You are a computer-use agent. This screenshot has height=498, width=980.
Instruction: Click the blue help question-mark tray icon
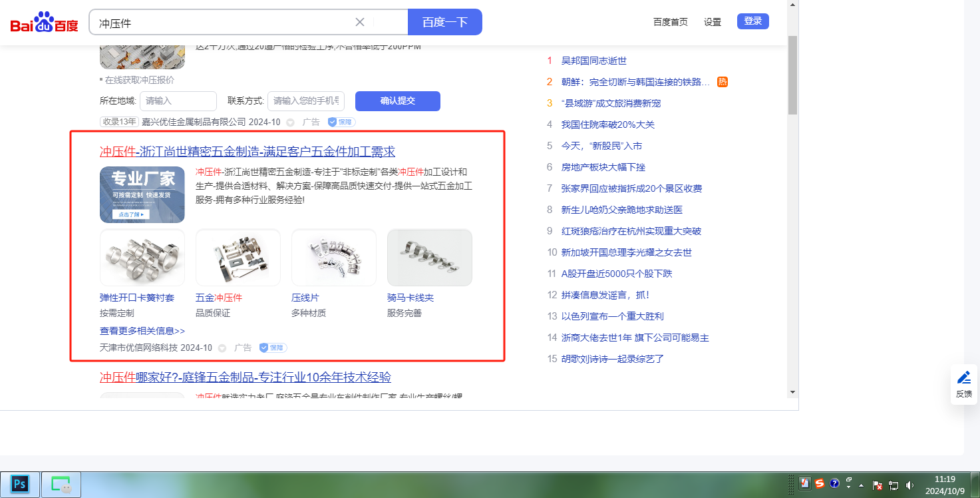(834, 483)
